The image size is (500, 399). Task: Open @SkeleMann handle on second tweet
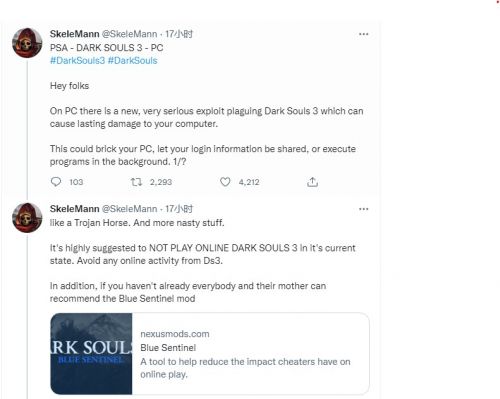(x=129, y=209)
